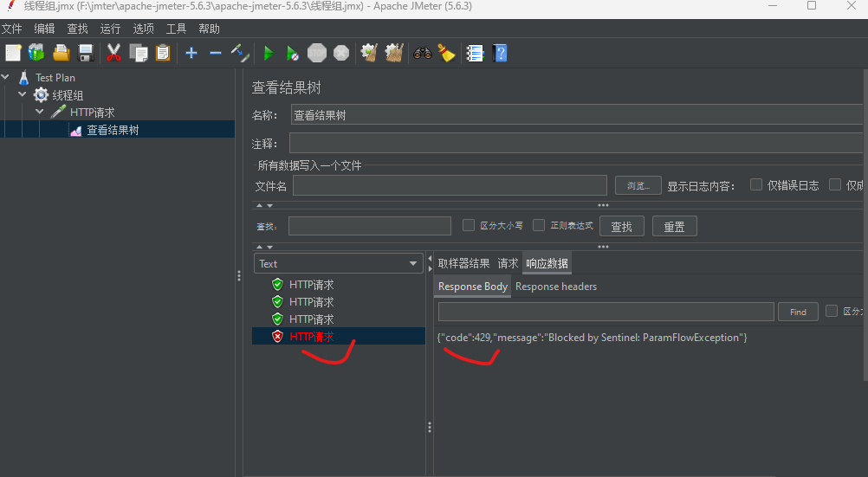Click the Find button in the response panel
This screenshot has width=868, height=477.
coord(798,313)
